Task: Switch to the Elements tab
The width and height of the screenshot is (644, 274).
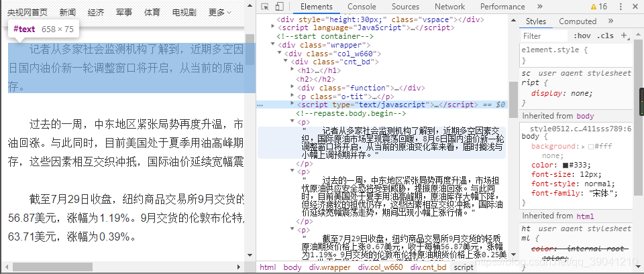Action: point(316,7)
